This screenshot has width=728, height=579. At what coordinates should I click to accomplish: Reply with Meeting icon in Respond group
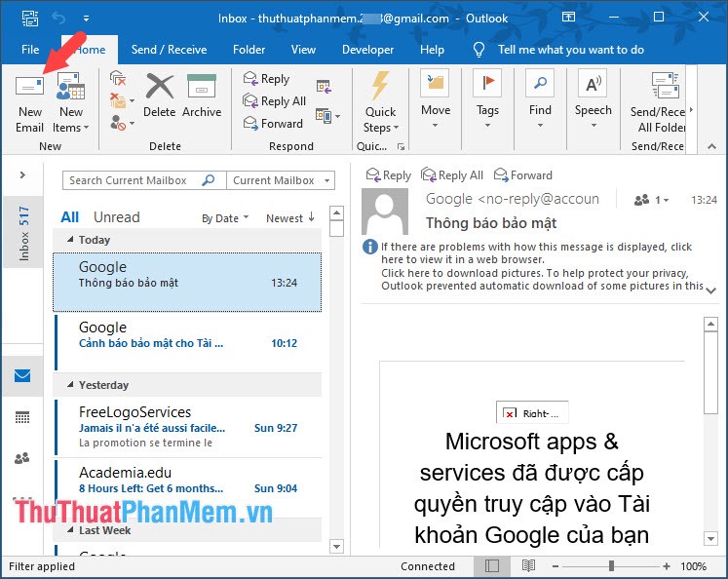(x=324, y=87)
